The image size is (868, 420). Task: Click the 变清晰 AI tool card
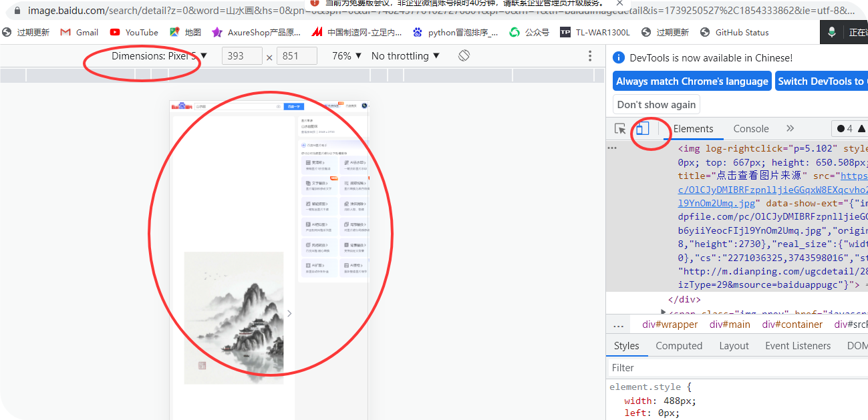tap(319, 165)
